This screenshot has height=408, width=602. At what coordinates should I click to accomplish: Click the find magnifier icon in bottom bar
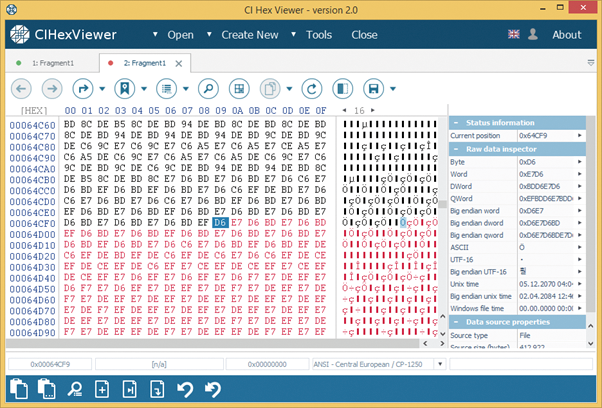coord(74,389)
